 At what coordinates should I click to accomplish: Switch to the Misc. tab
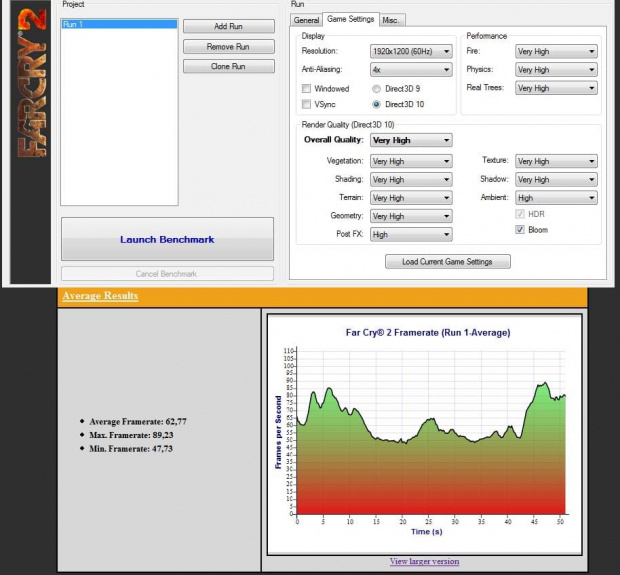pyautogui.click(x=391, y=20)
